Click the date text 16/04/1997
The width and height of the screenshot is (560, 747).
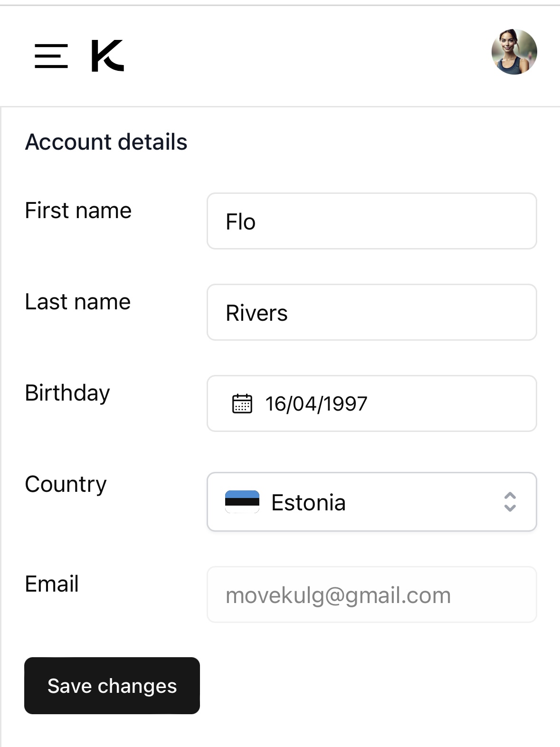pyautogui.click(x=316, y=404)
